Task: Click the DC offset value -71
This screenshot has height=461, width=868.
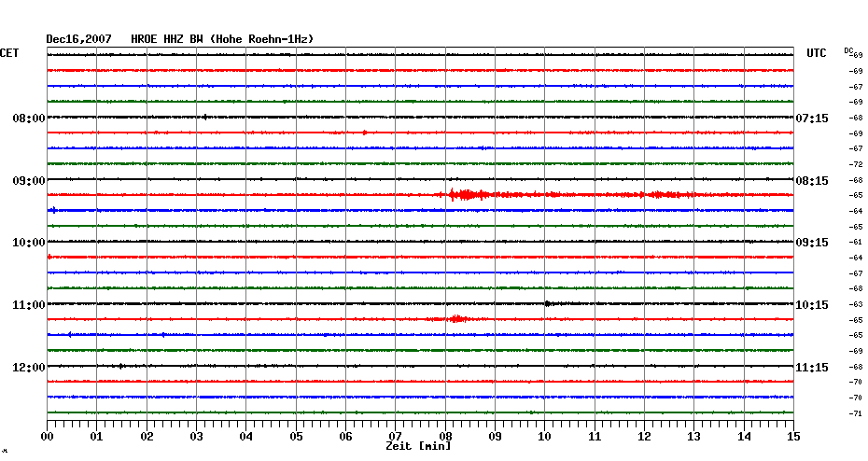Action: pyautogui.click(x=856, y=414)
